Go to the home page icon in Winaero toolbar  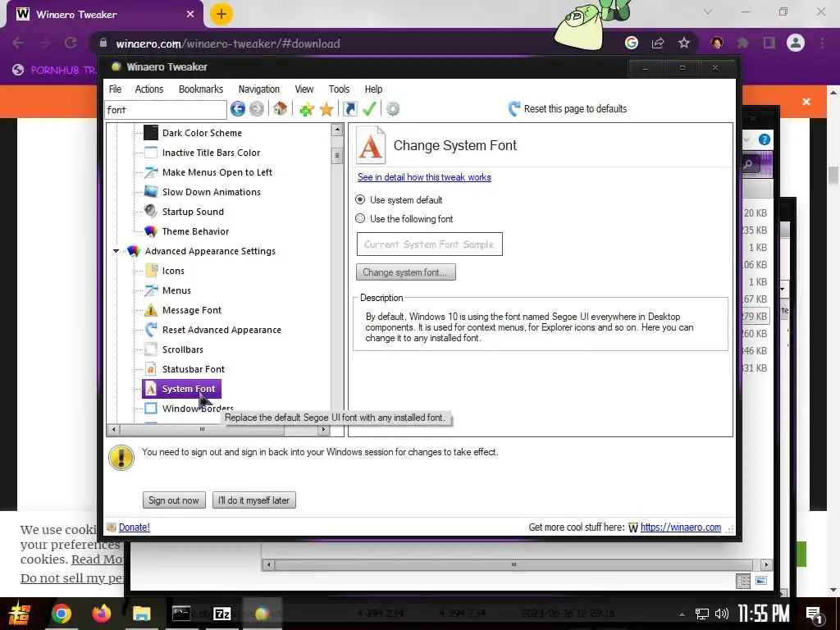pyautogui.click(x=280, y=109)
